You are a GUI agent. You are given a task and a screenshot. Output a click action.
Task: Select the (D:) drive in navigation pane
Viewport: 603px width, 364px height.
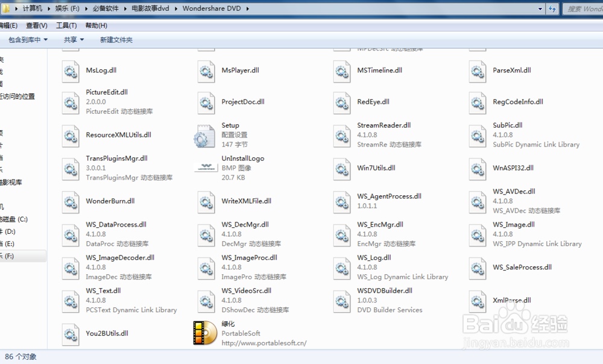tap(8, 231)
